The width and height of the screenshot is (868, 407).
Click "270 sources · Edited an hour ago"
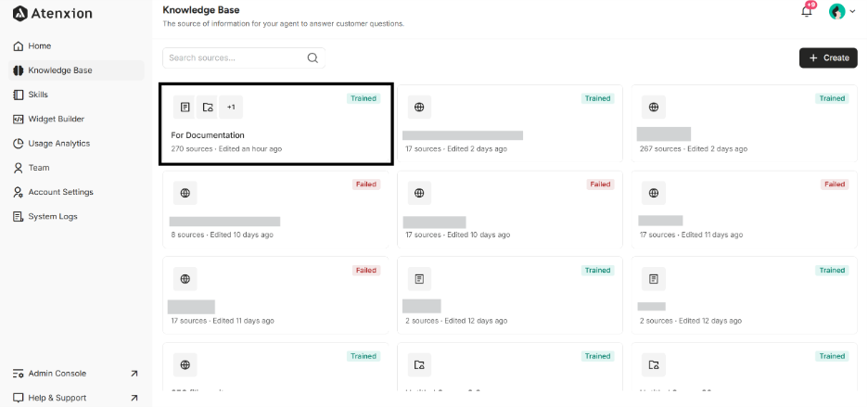coord(226,149)
